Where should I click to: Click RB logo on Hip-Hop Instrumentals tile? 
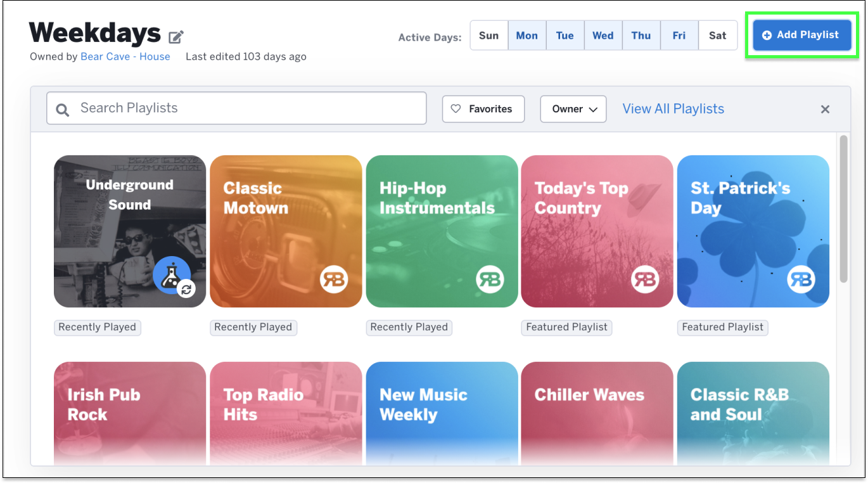click(490, 280)
